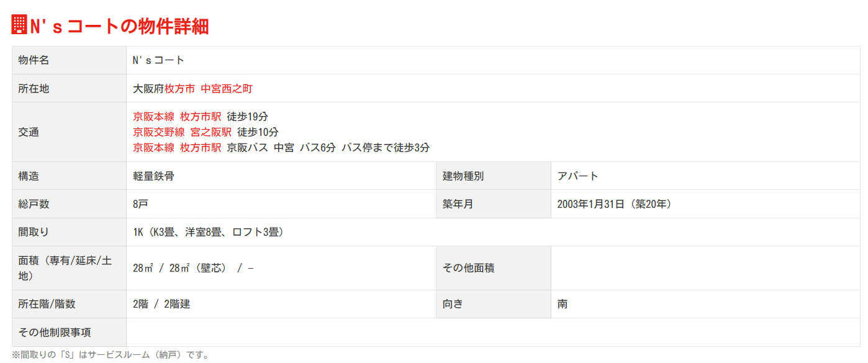Open the 枚方市 city link
This screenshot has height=363, width=868.
[x=179, y=89]
